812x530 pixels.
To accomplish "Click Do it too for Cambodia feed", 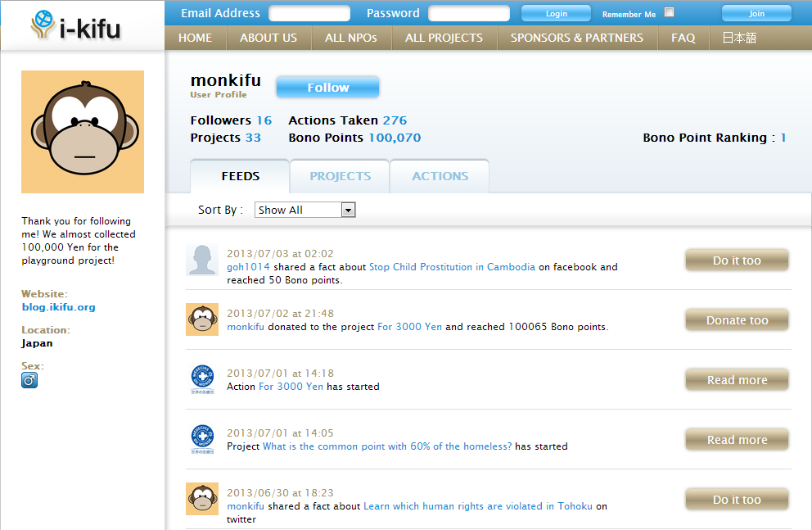I will point(737,260).
